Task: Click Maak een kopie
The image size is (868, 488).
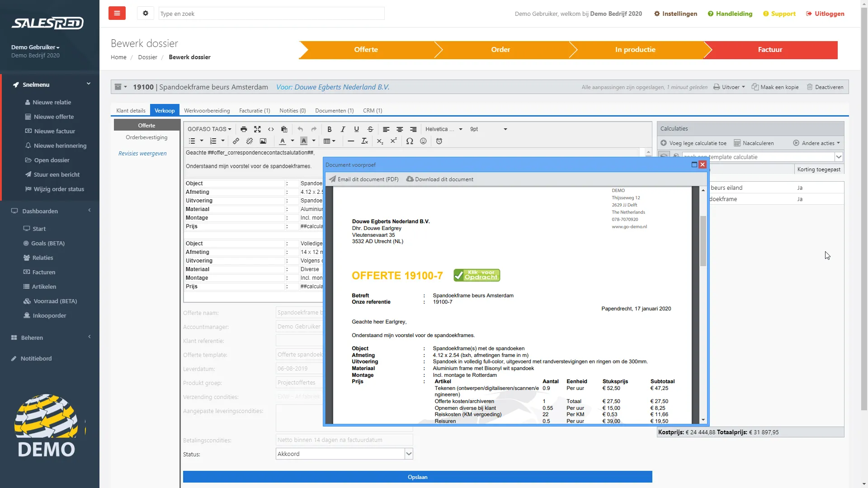Action: point(775,87)
